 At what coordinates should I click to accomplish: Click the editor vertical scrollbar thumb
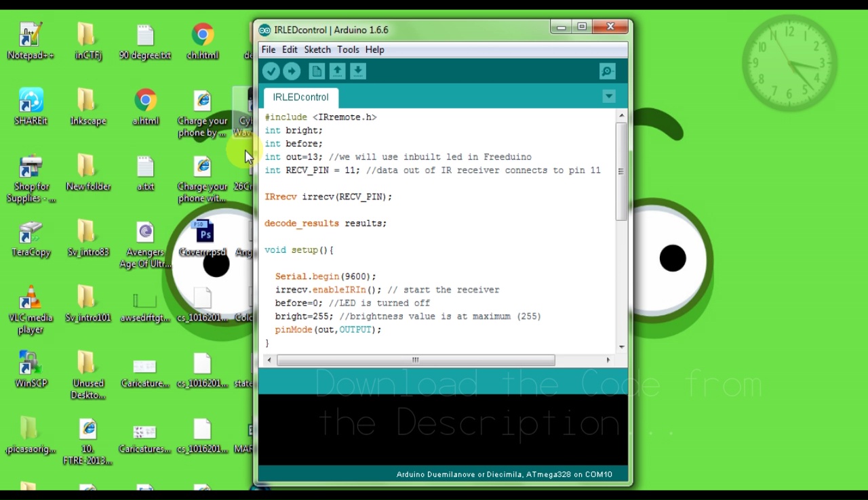pos(620,171)
